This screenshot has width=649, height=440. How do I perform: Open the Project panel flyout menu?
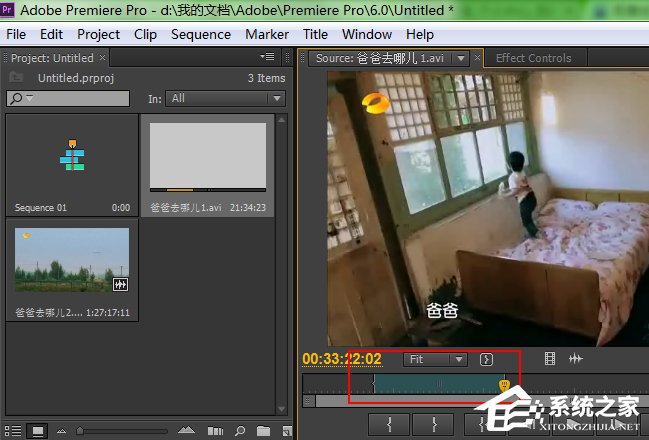tap(267, 56)
